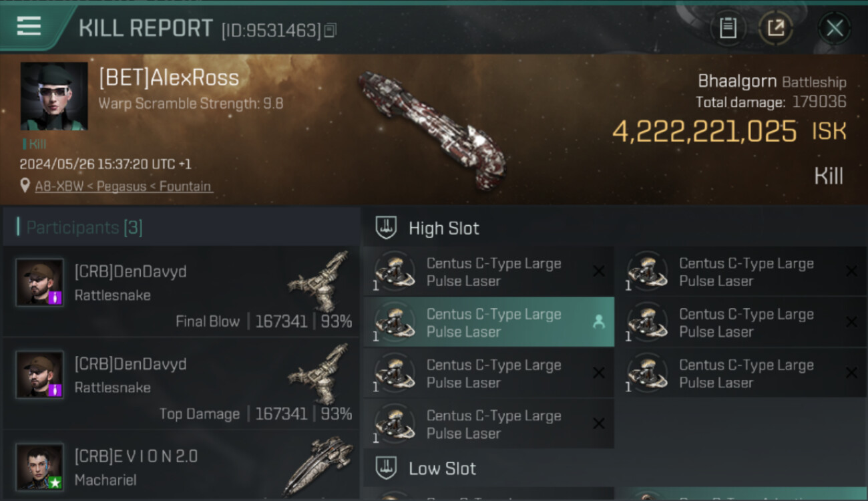868x501 pixels.
Task: Click the clipboard report icon
Action: [x=727, y=28]
